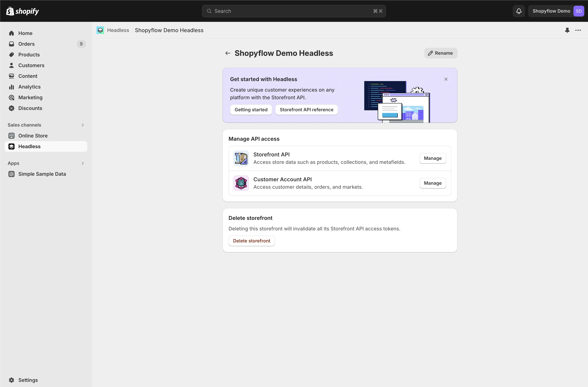Open the notifications bell
Image resolution: width=588 pixels, height=387 pixels.
(519, 11)
